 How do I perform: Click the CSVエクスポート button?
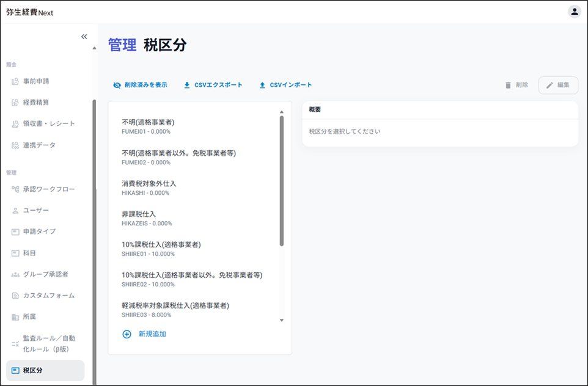tap(213, 85)
